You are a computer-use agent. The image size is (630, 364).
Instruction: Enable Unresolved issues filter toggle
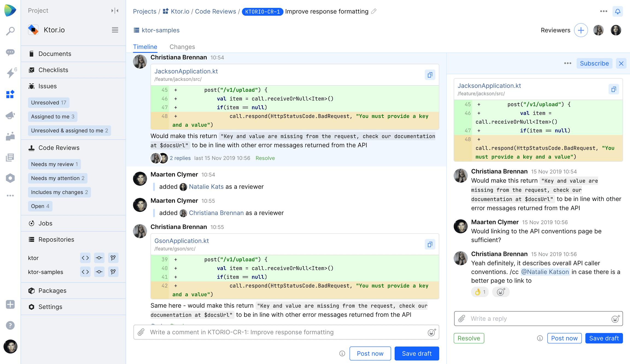tap(49, 102)
